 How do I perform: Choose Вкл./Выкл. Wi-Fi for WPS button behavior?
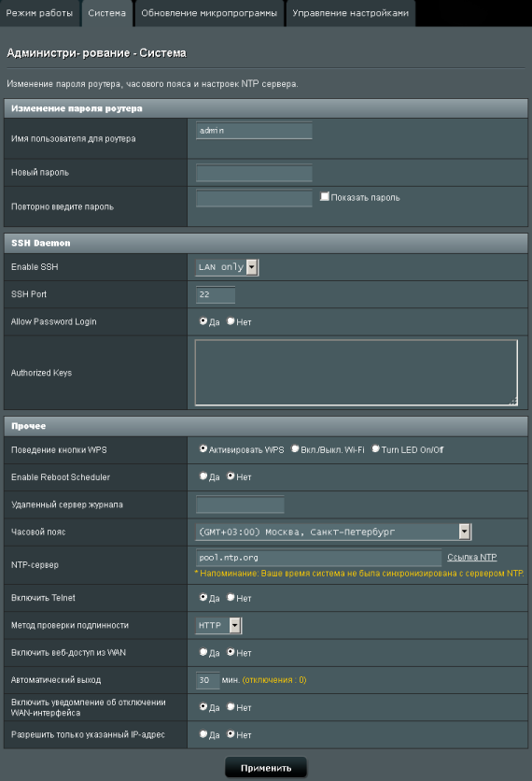pos(295,448)
